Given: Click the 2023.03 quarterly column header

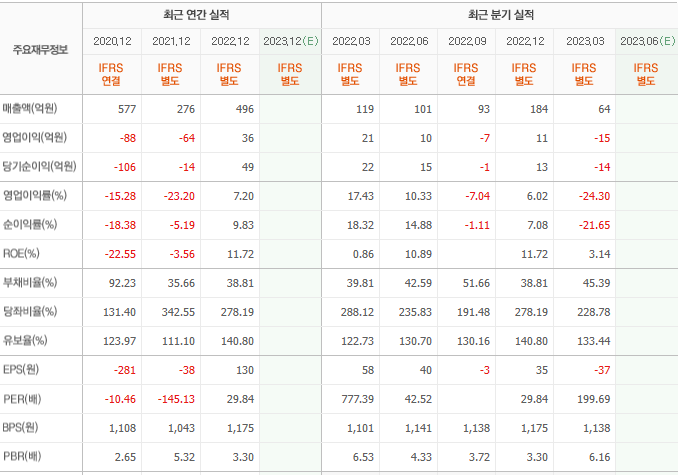Looking at the screenshot, I should (585, 41).
